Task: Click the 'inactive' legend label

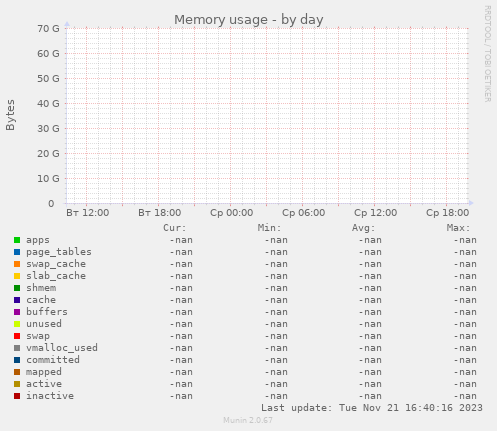Action: click(x=50, y=396)
